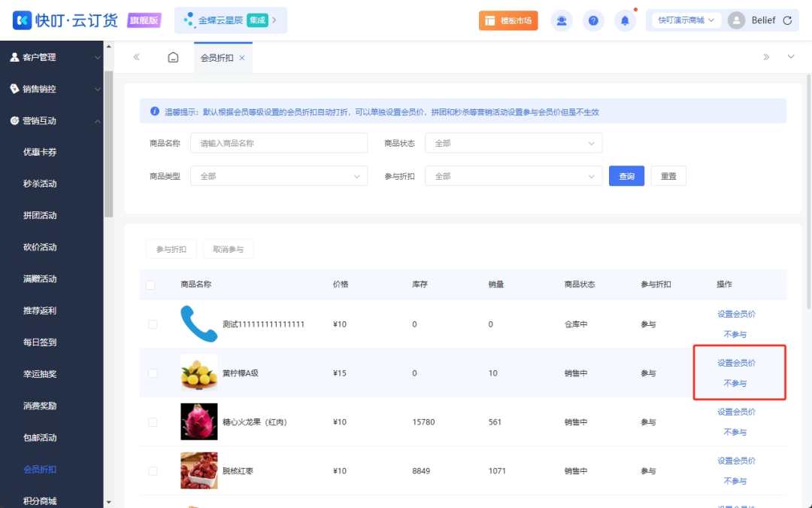Click the 商品名称 input field
Viewport: 812px width, 508px height.
pos(278,142)
